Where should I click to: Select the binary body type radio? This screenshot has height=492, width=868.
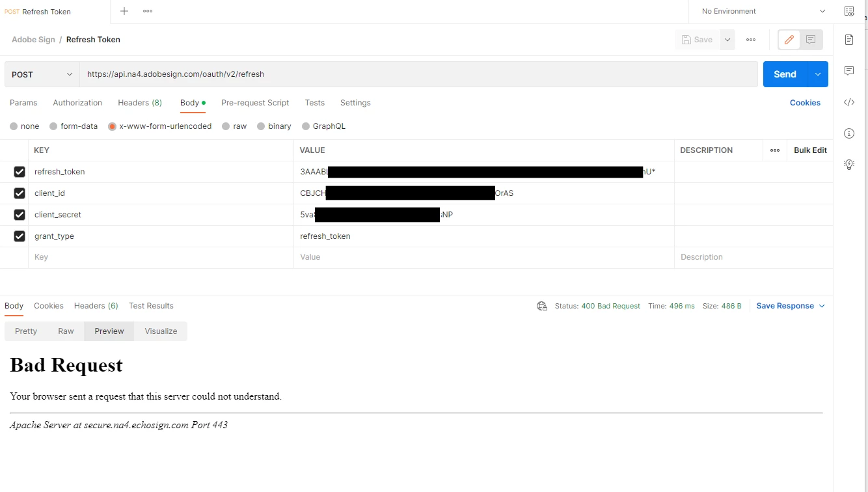tap(261, 126)
